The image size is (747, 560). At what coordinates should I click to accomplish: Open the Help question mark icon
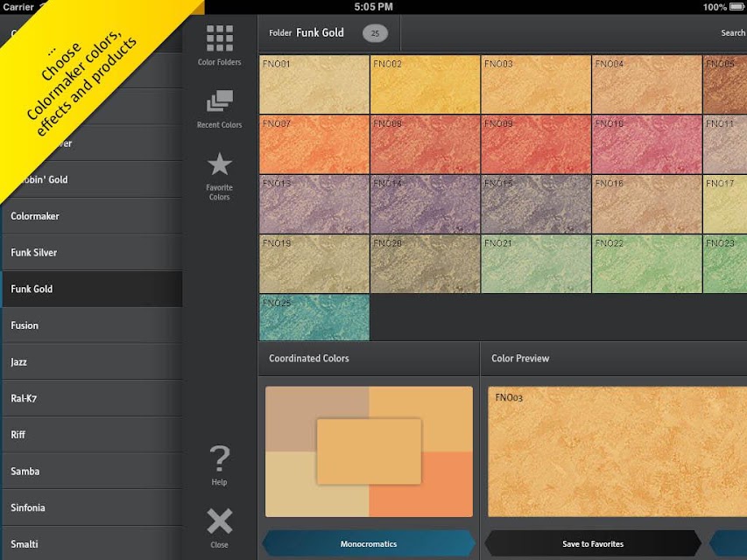220,458
